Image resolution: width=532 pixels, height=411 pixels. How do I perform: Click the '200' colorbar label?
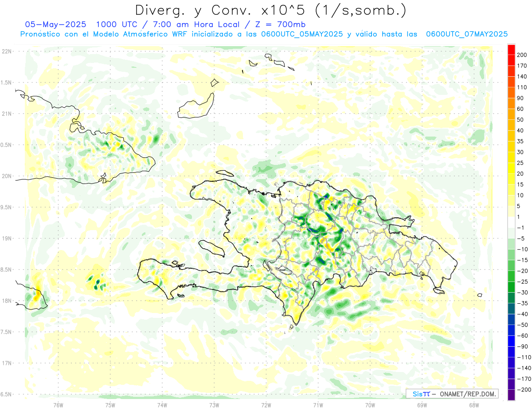522,55
